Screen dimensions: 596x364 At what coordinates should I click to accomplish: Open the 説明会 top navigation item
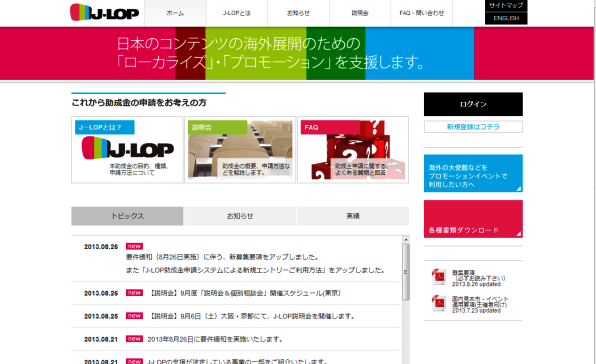click(360, 13)
